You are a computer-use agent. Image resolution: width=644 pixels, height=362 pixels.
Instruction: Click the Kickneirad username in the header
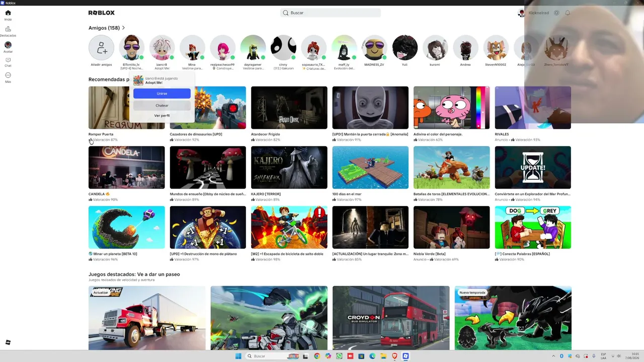pyautogui.click(x=539, y=13)
